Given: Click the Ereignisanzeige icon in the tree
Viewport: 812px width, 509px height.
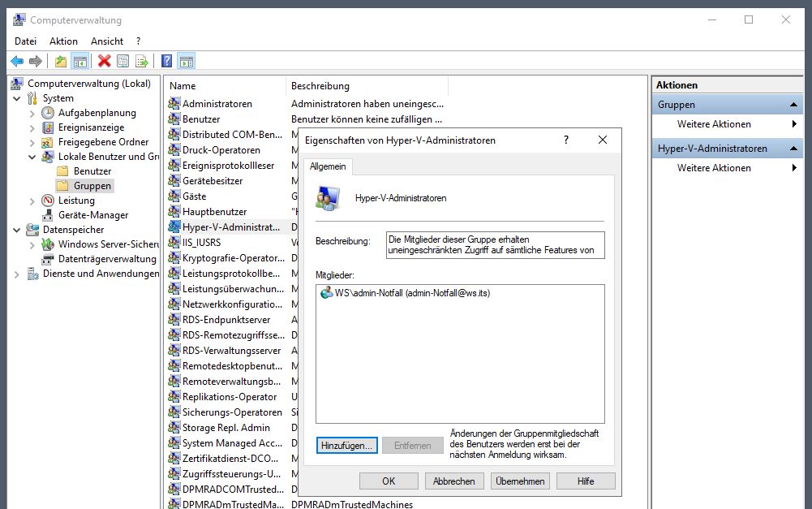Looking at the screenshot, I should [48, 127].
